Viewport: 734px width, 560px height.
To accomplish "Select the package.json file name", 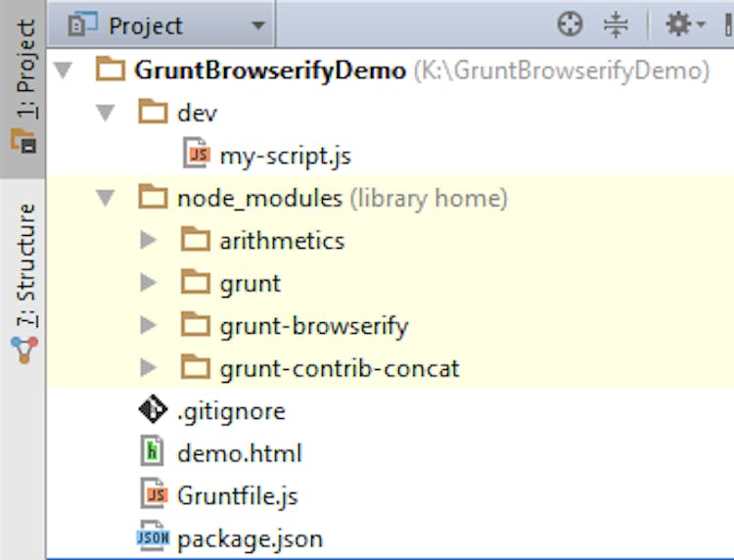I will 250,539.
